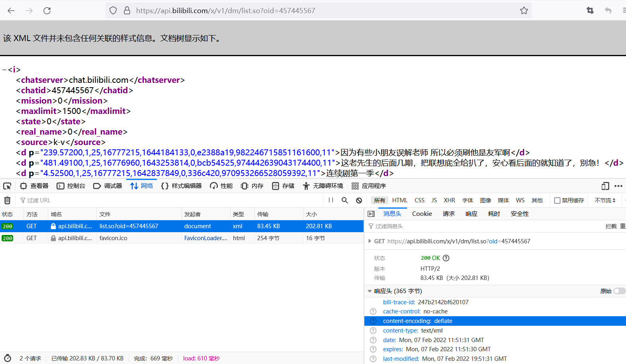Open the FaviconLoader initiator link
626x364 pixels.
[205, 238]
